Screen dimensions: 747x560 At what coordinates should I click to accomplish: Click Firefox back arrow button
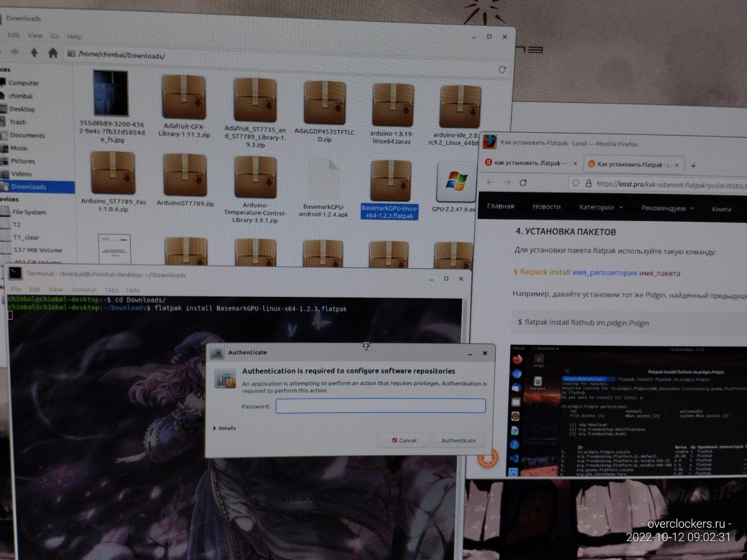(x=490, y=182)
